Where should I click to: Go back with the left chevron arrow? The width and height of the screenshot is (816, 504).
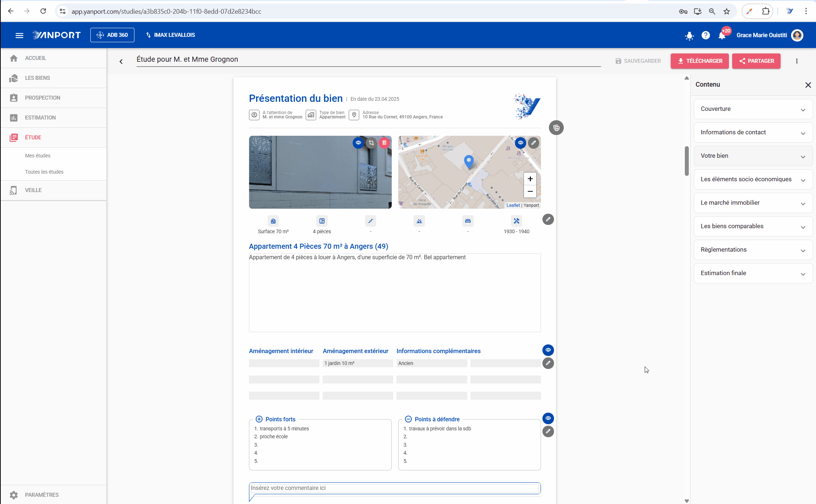(121, 61)
